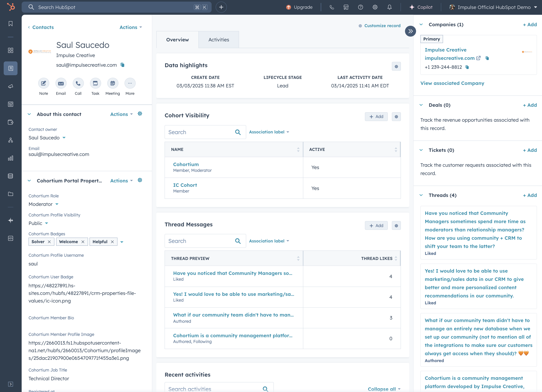Open Thread Messages card settings gear
Screen dimensions: 542x392
[x=396, y=226]
